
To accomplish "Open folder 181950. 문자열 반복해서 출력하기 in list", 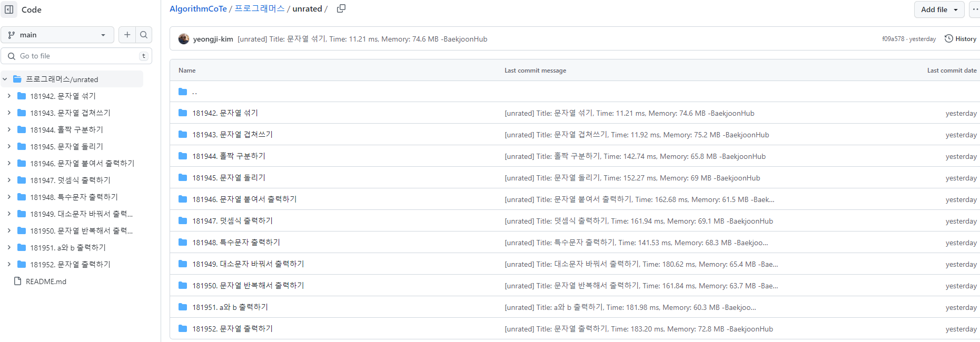I will coord(248,286).
